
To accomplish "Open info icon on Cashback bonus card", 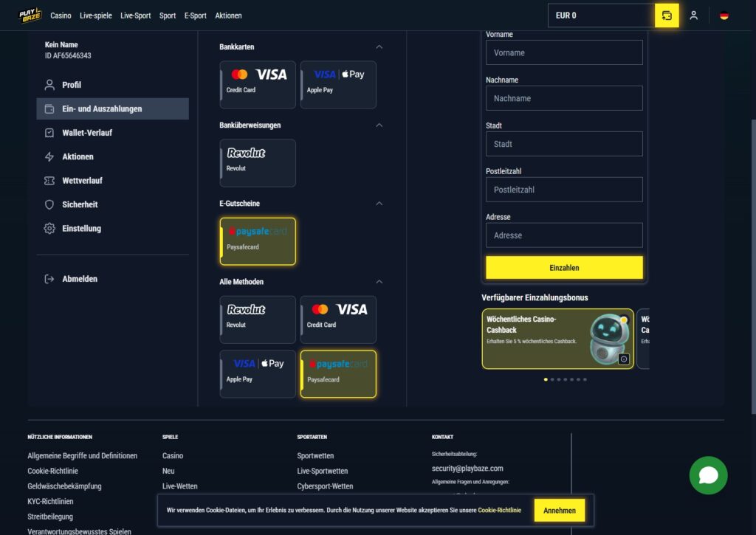I will pyautogui.click(x=623, y=359).
